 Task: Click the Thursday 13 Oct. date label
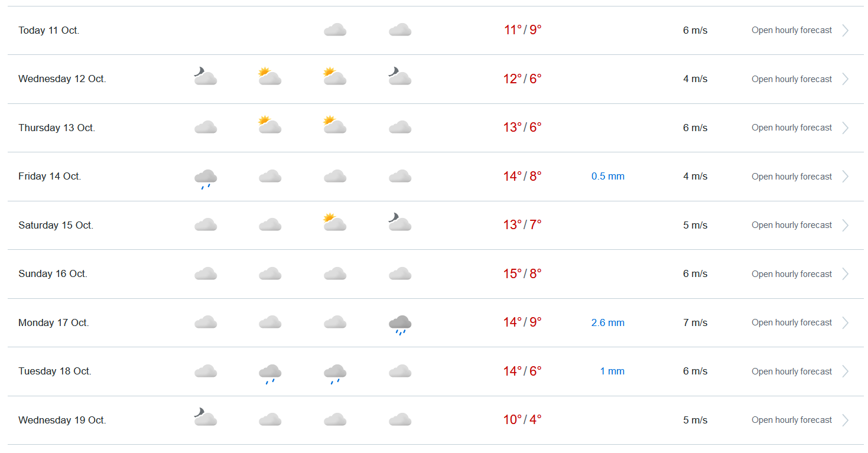click(57, 128)
